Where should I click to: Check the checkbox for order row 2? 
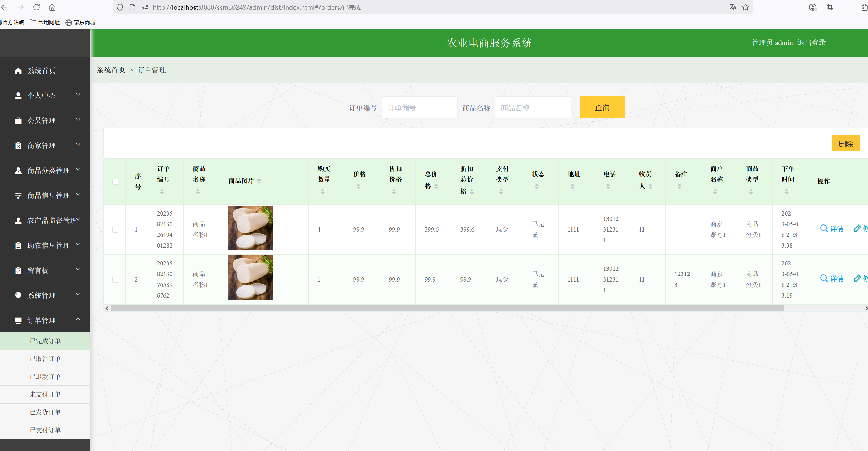pyautogui.click(x=115, y=280)
